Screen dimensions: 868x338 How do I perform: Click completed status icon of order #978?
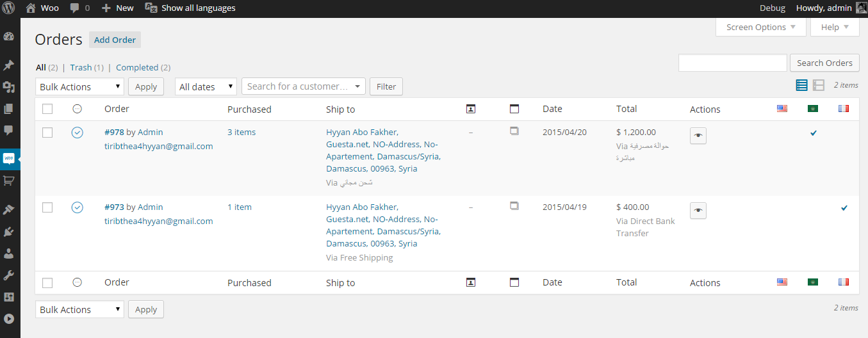(x=78, y=133)
